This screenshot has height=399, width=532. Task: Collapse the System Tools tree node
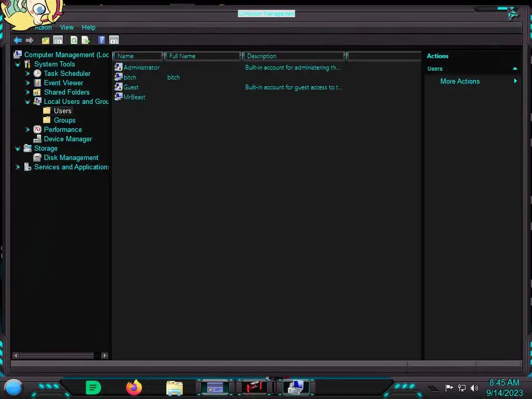tap(18, 64)
